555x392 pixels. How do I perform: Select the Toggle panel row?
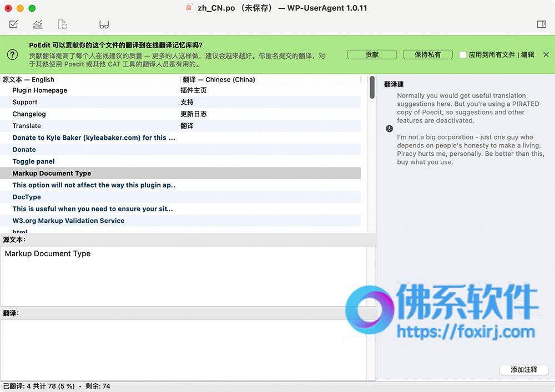(180, 161)
